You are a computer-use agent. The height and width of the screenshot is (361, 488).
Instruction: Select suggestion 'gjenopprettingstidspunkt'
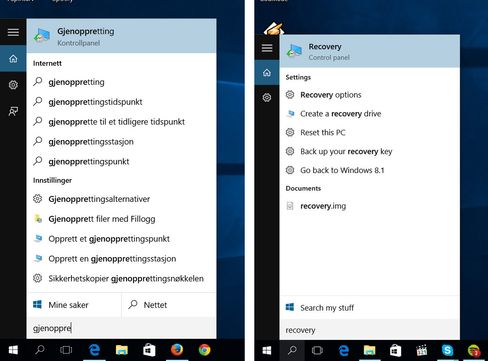pyautogui.click(x=121, y=102)
